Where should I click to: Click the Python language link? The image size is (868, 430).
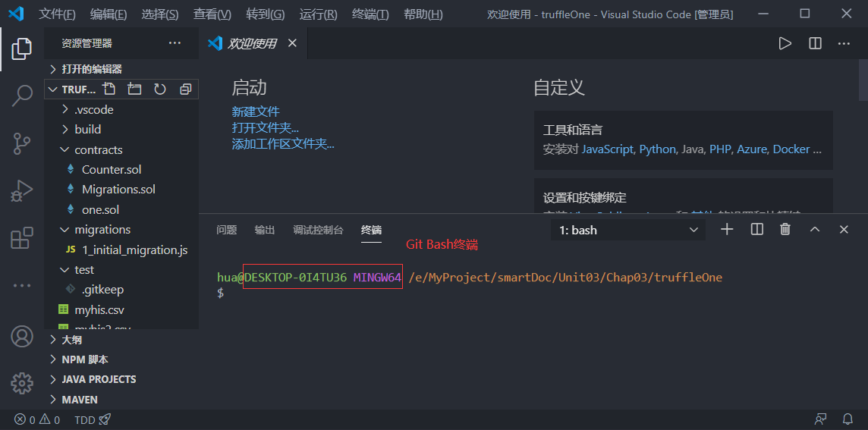pyautogui.click(x=658, y=149)
